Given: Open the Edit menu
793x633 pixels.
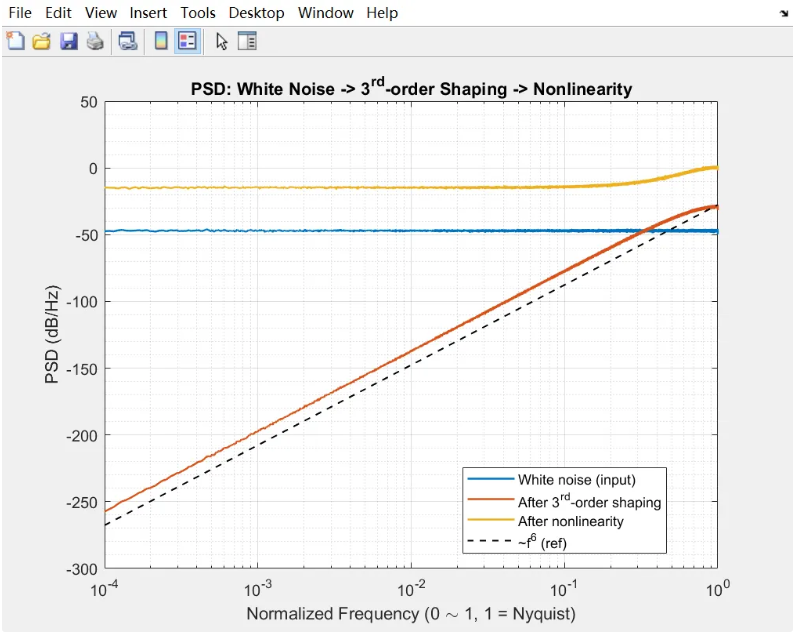Looking at the screenshot, I should pyautogui.click(x=59, y=13).
